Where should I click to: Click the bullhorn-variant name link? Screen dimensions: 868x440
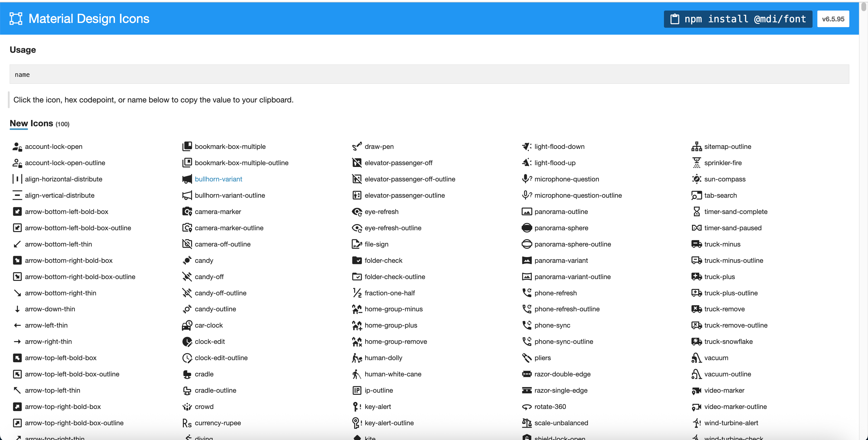click(218, 179)
